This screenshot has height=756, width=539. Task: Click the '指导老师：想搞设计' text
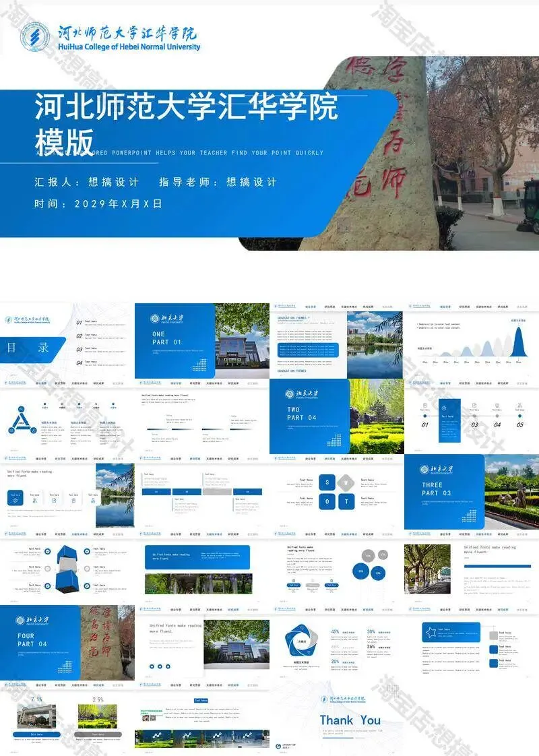tap(218, 182)
